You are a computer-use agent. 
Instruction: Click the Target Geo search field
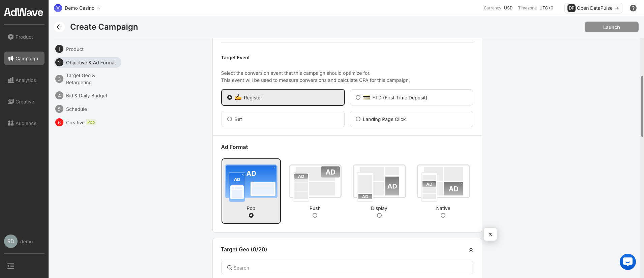click(x=347, y=268)
